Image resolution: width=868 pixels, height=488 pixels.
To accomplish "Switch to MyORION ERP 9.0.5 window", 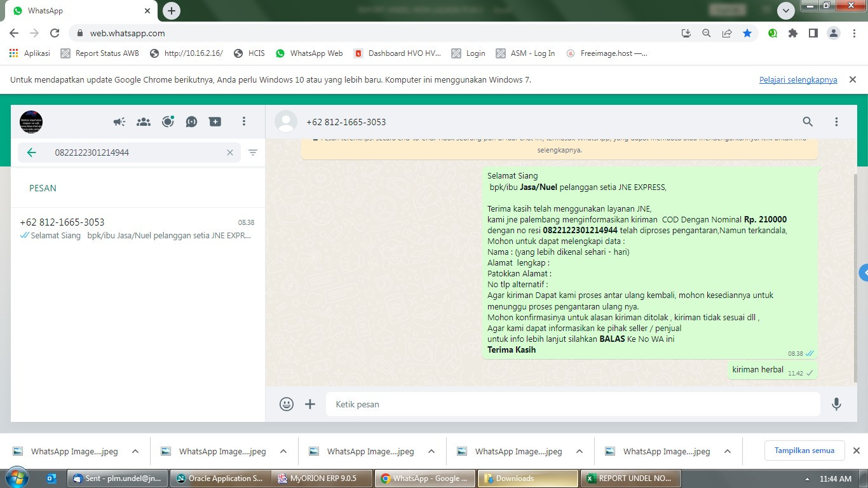I will (x=322, y=478).
